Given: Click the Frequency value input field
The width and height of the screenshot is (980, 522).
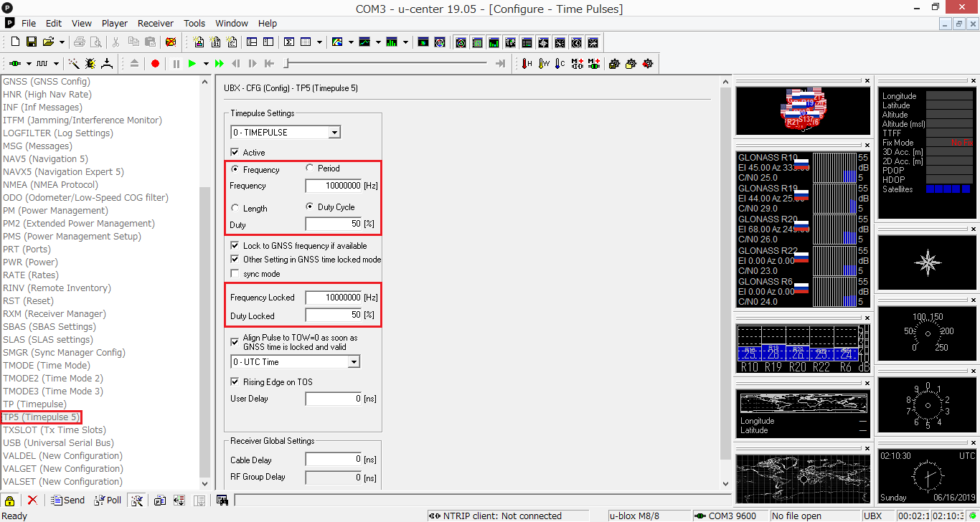Looking at the screenshot, I should pyautogui.click(x=334, y=186).
